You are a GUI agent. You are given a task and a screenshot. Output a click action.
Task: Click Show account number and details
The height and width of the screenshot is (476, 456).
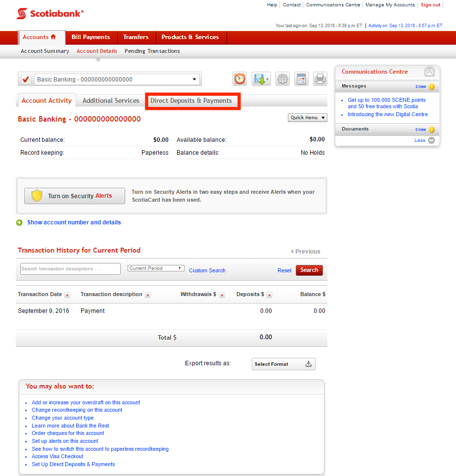(74, 222)
